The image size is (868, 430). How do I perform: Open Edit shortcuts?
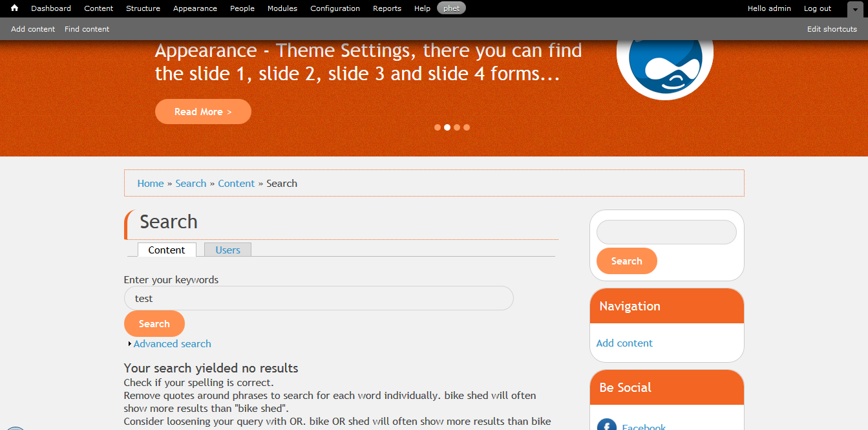832,29
